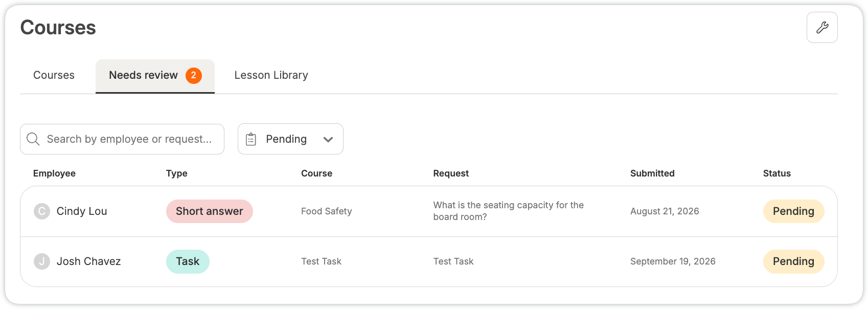
Task: Focus the search by employee field
Action: pyautogui.click(x=122, y=139)
